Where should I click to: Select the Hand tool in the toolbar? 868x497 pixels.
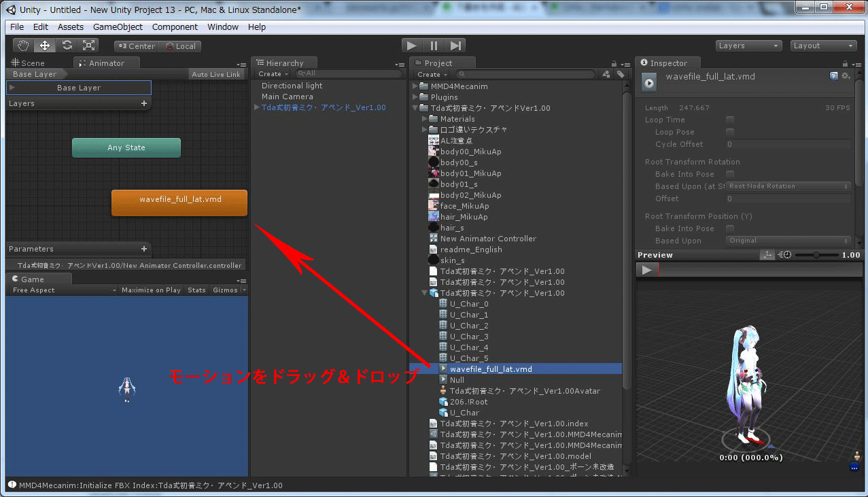pos(22,45)
